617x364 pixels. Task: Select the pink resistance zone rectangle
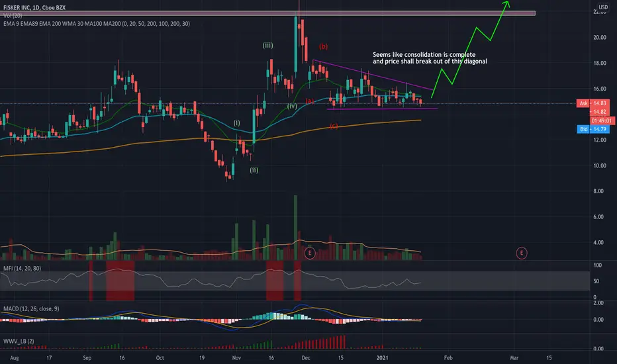point(267,13)
